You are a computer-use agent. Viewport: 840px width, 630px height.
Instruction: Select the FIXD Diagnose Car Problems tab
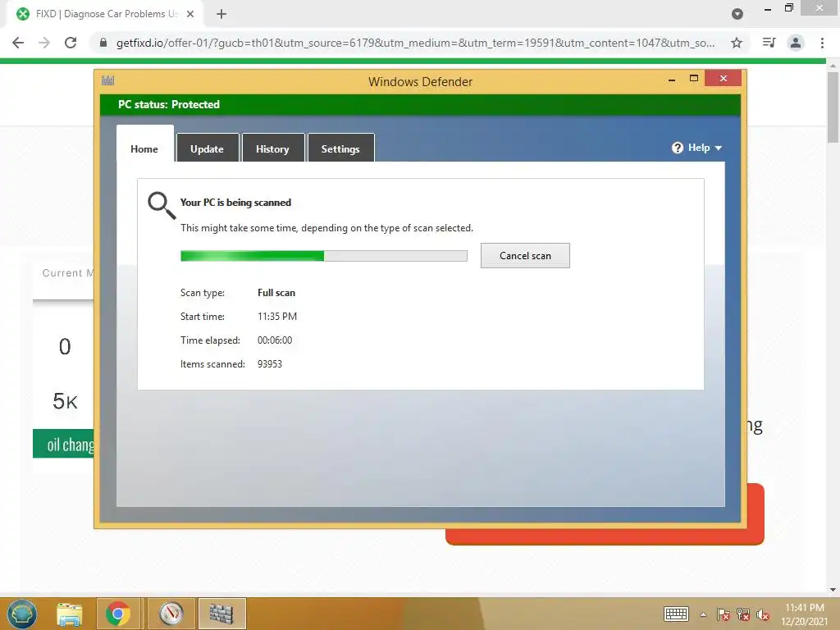tap(106, 14)
